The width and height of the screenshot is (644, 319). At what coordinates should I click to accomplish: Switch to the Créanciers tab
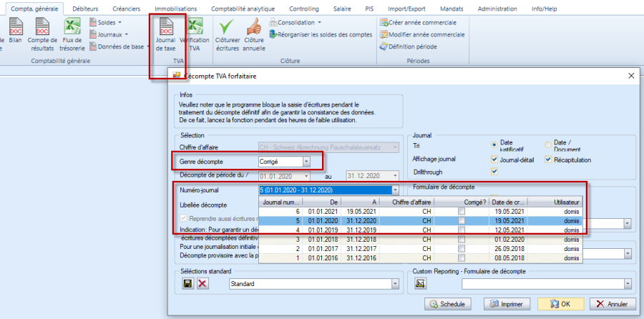pyautogui.click(x=127, y=9)
